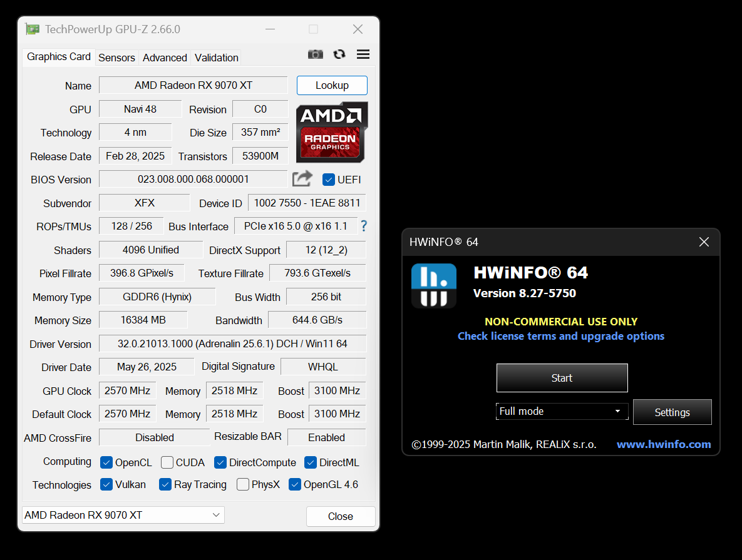Click the ROPs/TMUs value 128 / 256

coord(131,226)
